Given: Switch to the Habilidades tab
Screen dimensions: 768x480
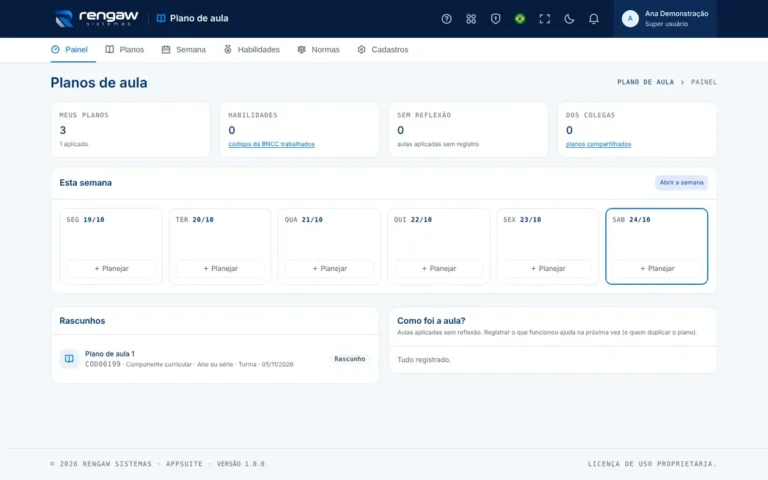Looking at the screenshot, I should coord(251,49).
